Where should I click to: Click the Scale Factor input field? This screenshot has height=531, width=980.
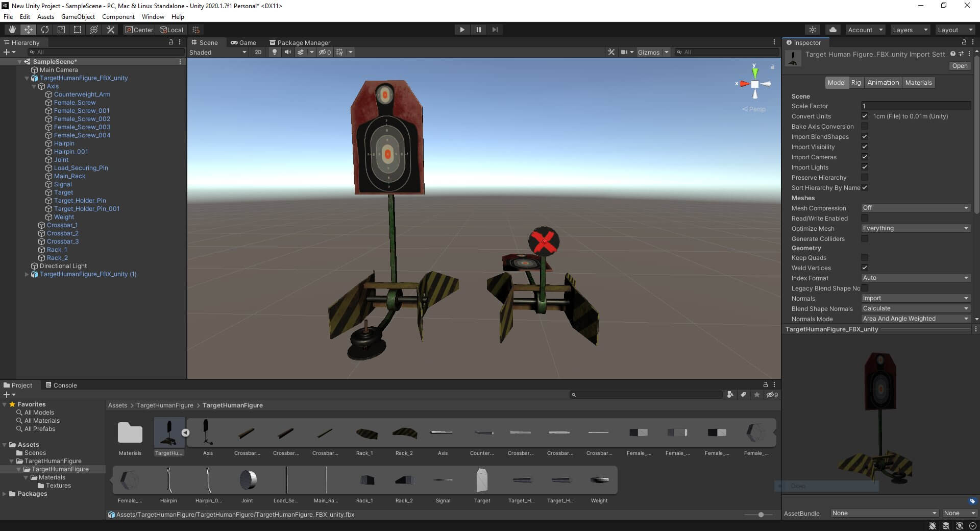click(916, 106)
